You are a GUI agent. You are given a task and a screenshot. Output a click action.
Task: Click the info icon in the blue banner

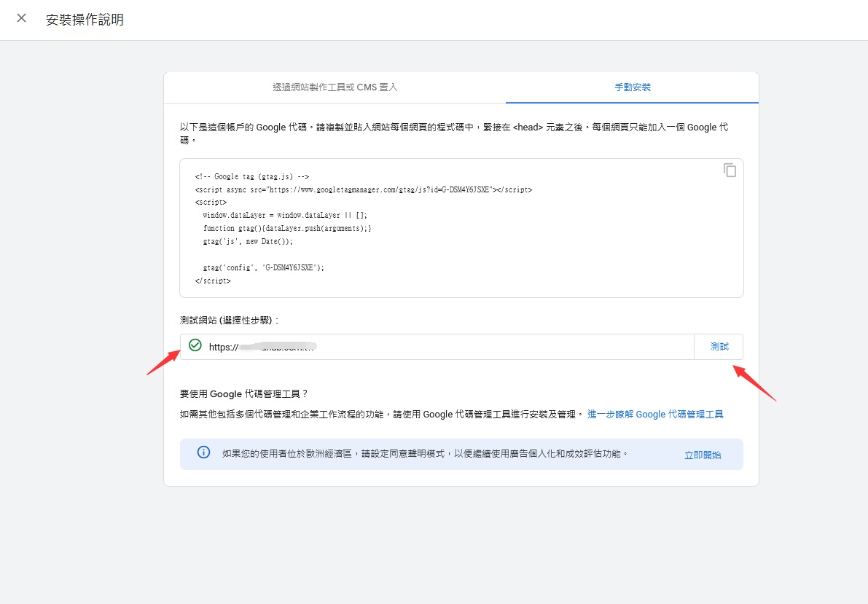click(204, 452)
